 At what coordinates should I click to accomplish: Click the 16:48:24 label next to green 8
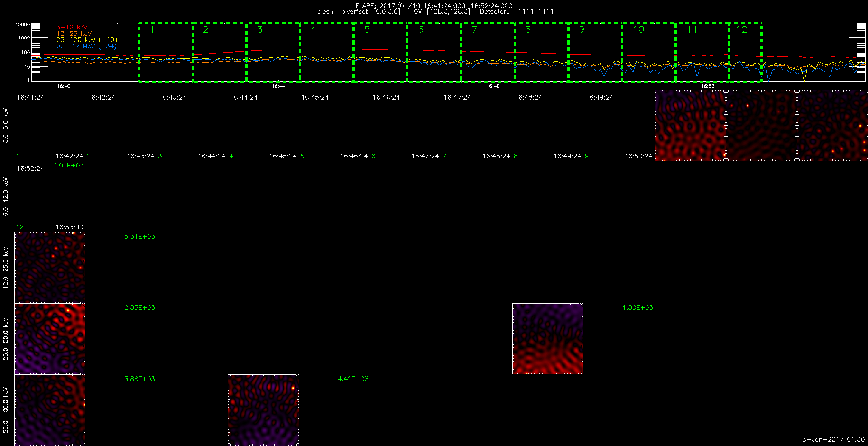(x=496, y=156)
